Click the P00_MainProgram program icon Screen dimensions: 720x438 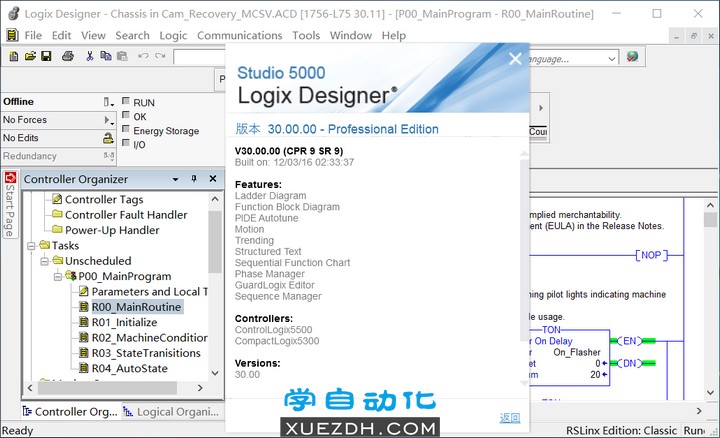(71, 275)
